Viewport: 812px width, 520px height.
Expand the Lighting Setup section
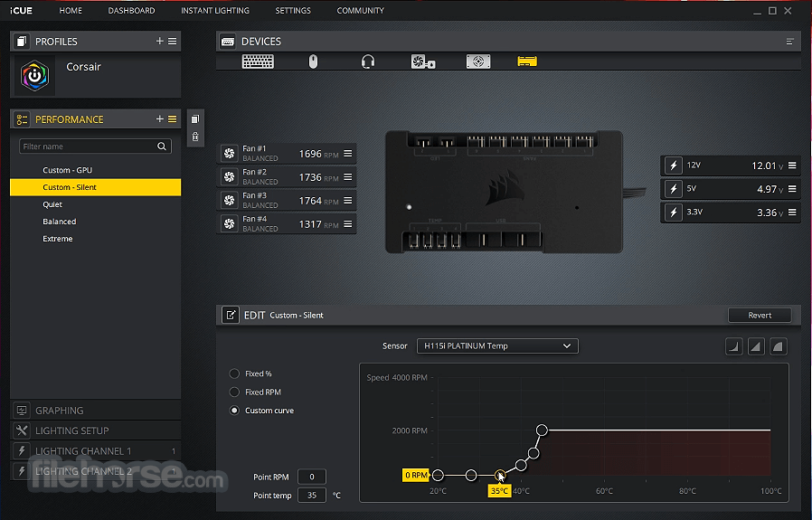[96, 430]
